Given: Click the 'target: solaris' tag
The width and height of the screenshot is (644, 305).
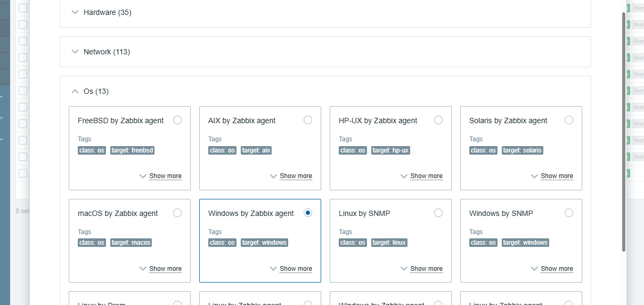Looking at the screenshot, I should 523,150.
